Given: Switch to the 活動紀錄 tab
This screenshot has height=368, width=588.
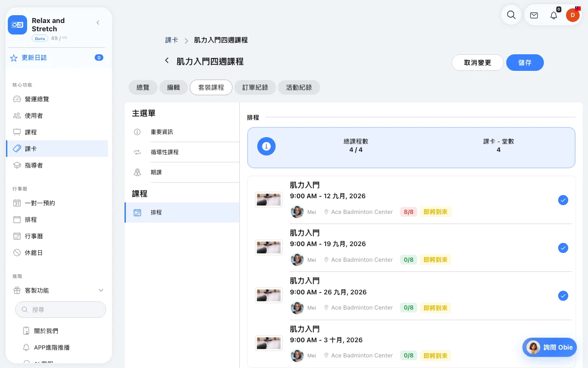Looking at the screenshot, I should click(x=299, y=87).
